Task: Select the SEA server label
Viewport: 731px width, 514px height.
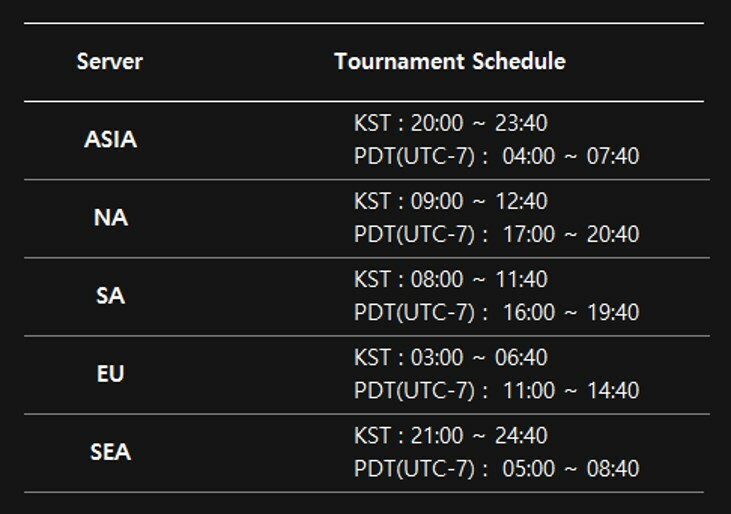Action: tap(110, 452)
